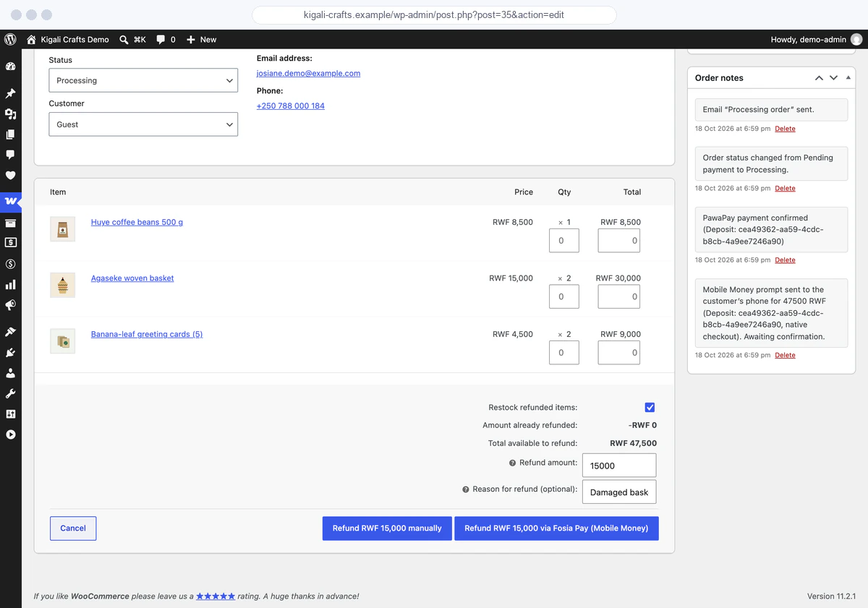The width and height of the screenshot is (868, 608).
Task: Open the Media library icon
Action: click(10, 114)
